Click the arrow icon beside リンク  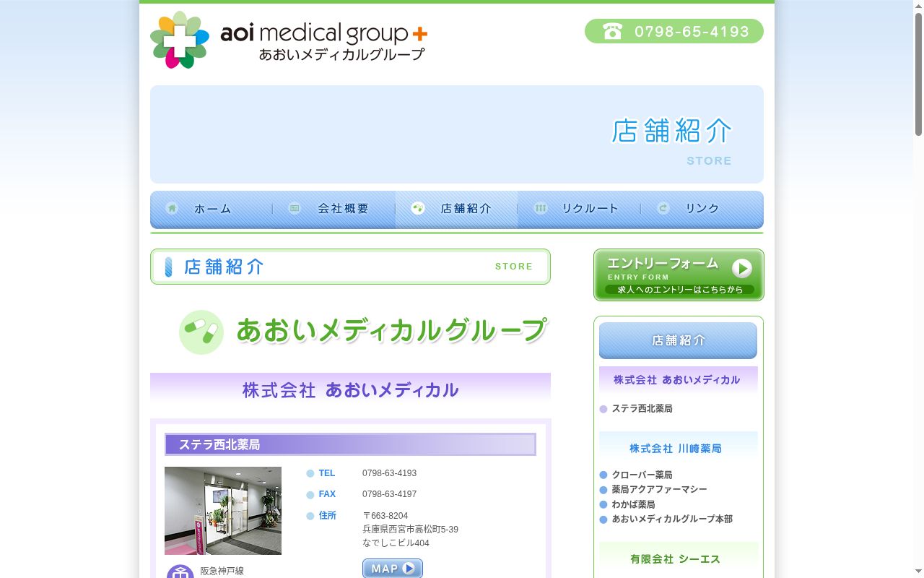pyautogui.click(x=663, y=208)
